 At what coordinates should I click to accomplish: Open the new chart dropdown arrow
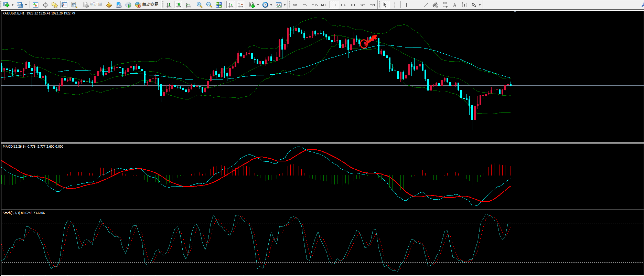click(x=12, y=5)
